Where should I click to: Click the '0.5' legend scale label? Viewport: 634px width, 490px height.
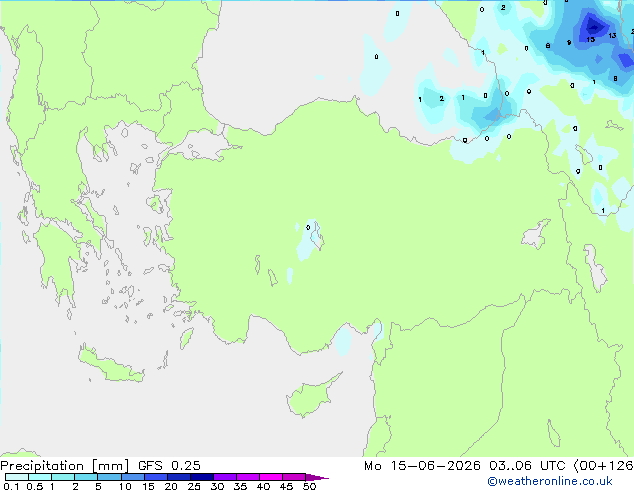pyautogui.click(x=35, y=486)
